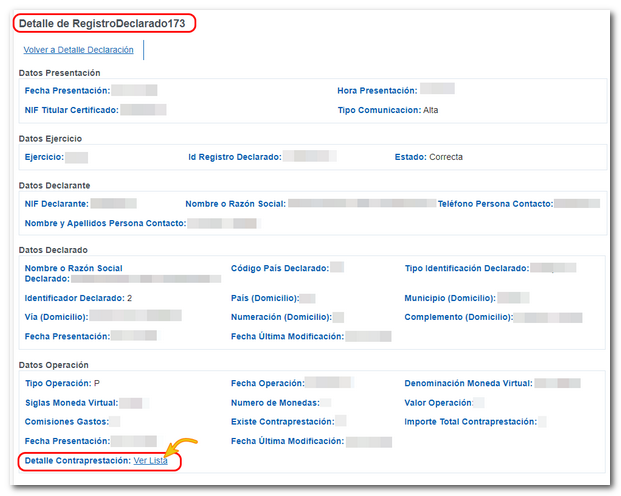The image size is (621, 496).
Task: Click the Datos Ejercicio section title
Action: pyautogui.click(x=50, y=138)
